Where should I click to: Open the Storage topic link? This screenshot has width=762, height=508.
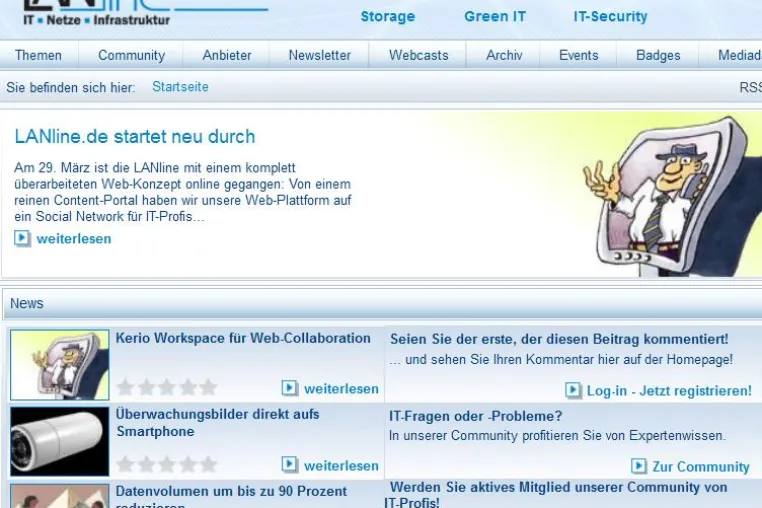tap(388, 17)
